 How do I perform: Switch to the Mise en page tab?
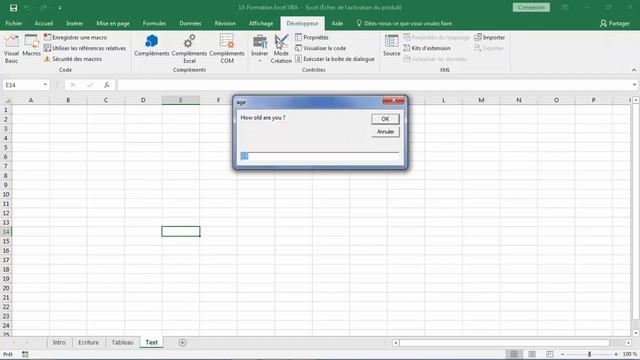pos(113,24)
